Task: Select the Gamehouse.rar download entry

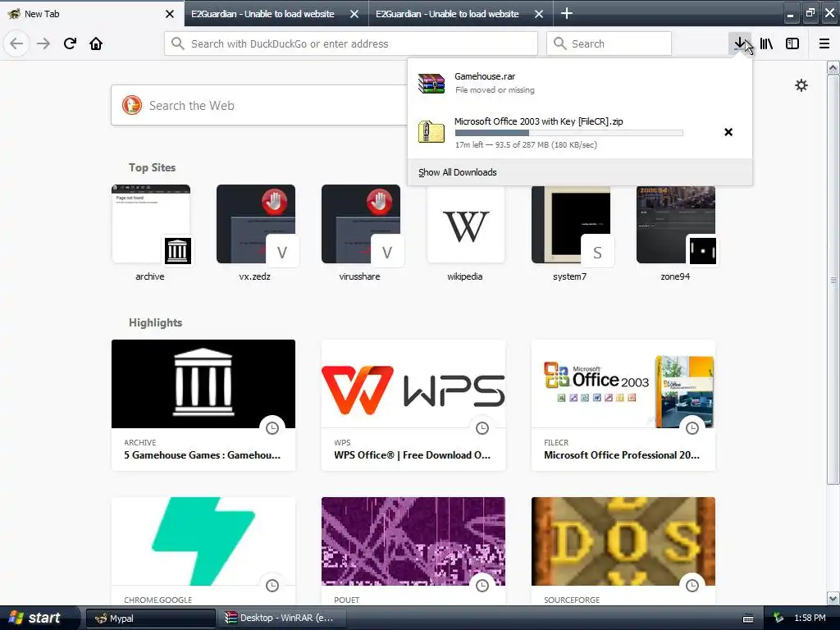Action: pos(580,83)
